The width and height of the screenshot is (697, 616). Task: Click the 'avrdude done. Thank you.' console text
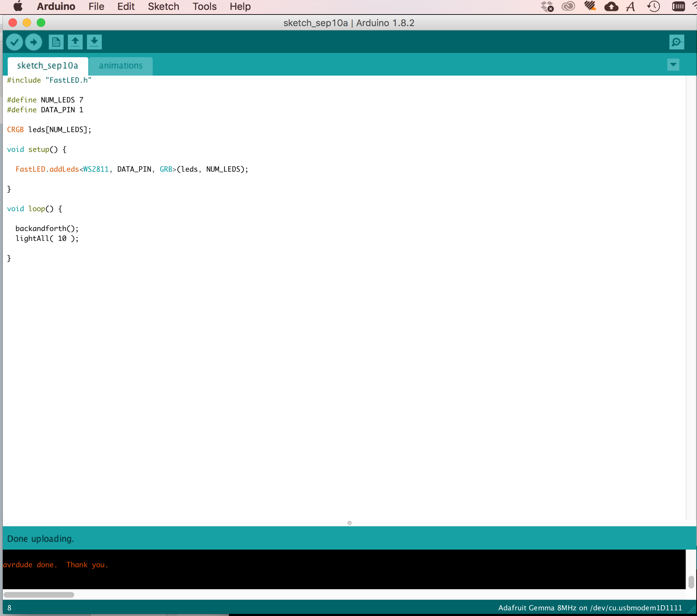point(55,564)
